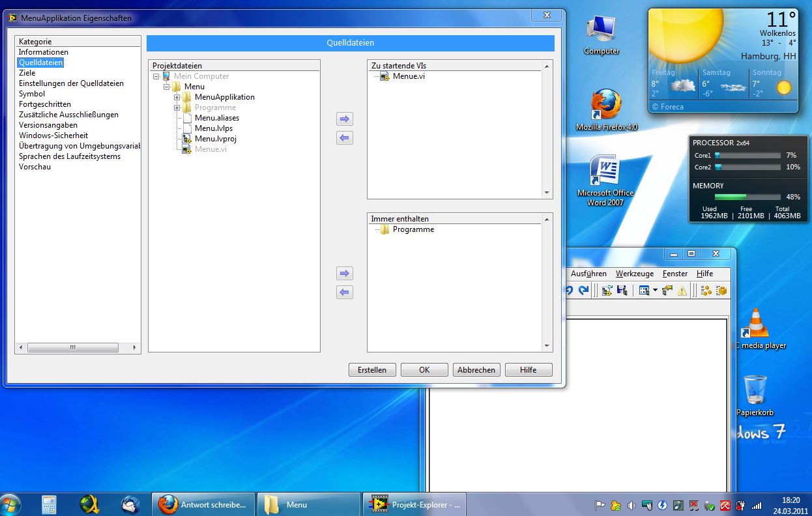The height and width of the screenshot is (516, 812).
Task: Select Menu.aliases in Projektdateien
Action: point(217,118)
